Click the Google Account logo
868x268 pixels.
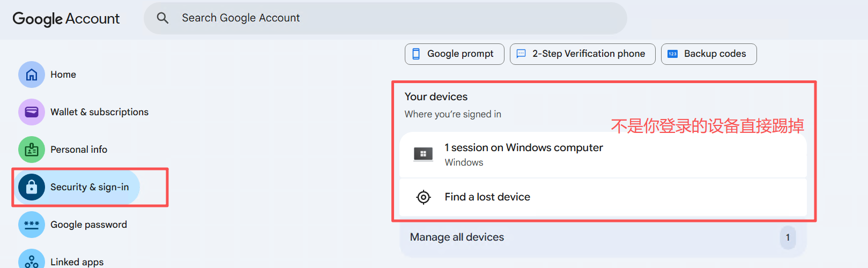[66, 19]
